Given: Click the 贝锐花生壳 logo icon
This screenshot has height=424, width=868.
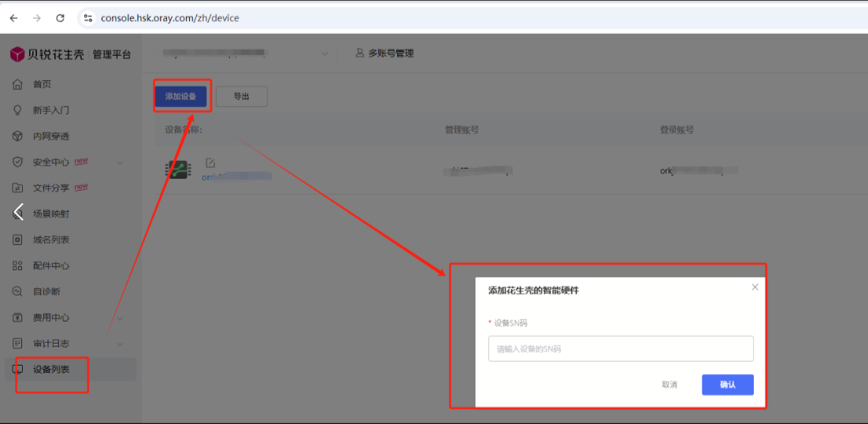Looking at the screenshot, I should (x=17, y=54).
